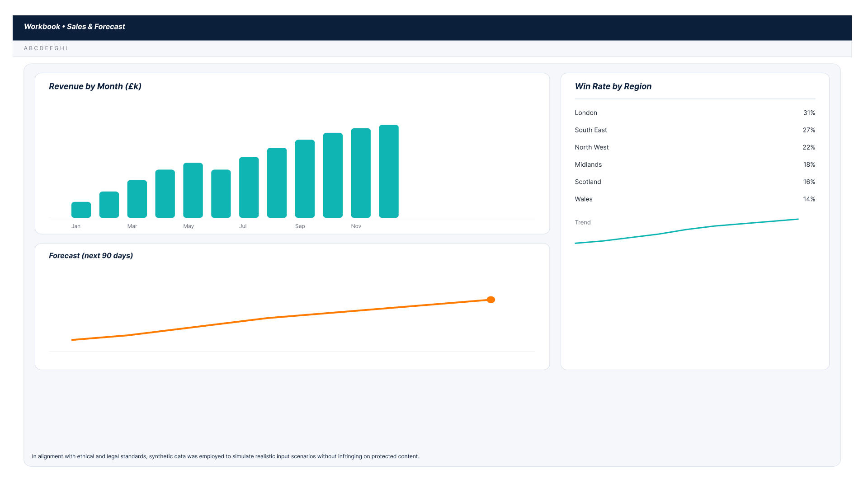Click the Wales 14% value

809,199
